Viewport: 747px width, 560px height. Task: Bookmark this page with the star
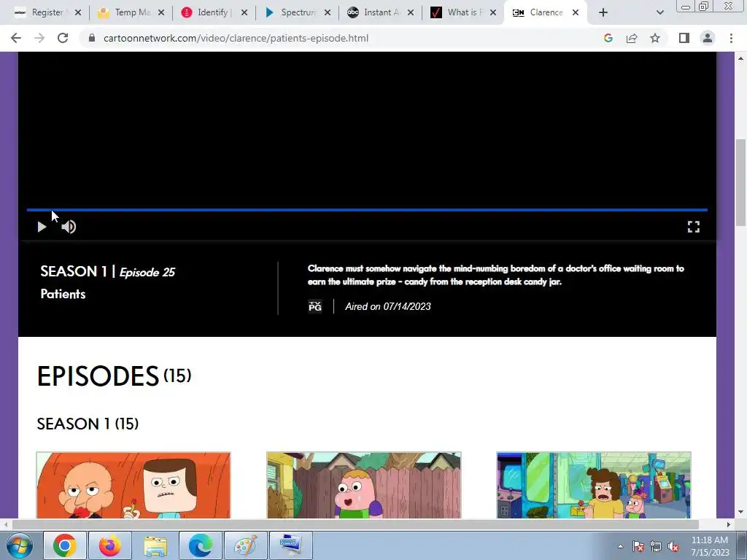pos(655,38)
